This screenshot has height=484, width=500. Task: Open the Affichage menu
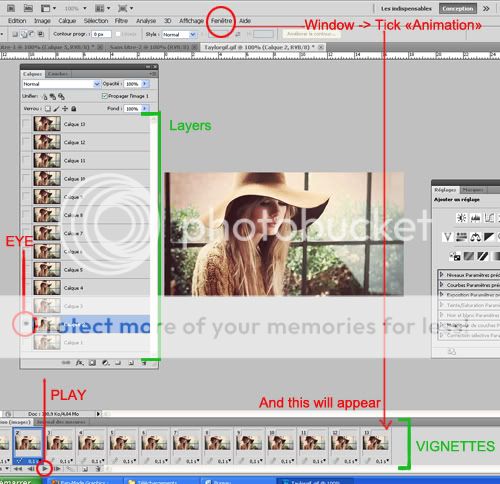click(x=191, y=21)
